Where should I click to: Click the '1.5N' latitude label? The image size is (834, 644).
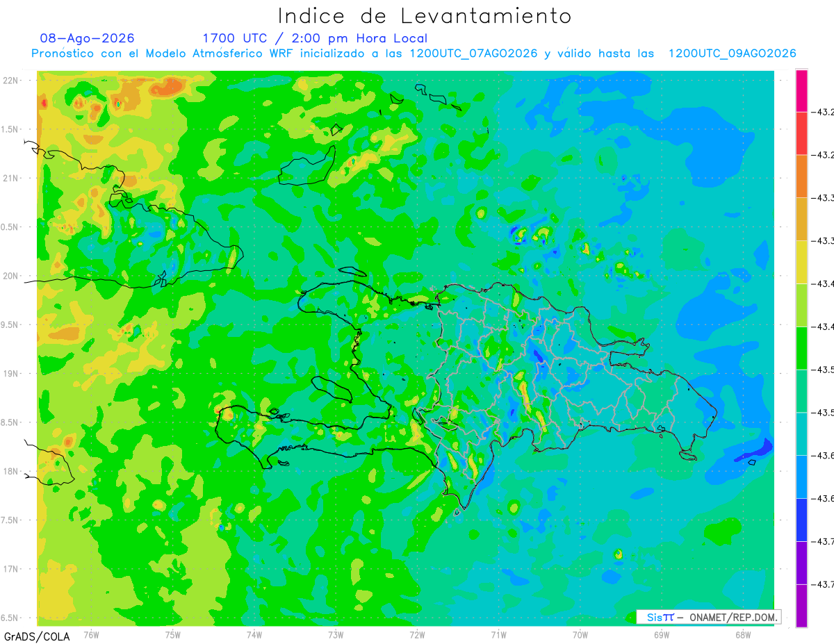[x=9, y=129]
